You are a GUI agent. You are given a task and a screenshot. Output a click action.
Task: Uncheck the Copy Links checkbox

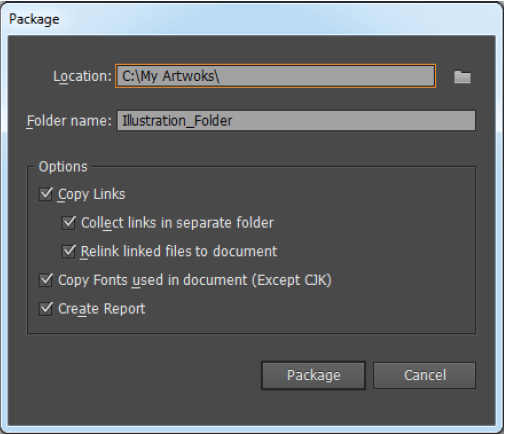tap(46, 194)
